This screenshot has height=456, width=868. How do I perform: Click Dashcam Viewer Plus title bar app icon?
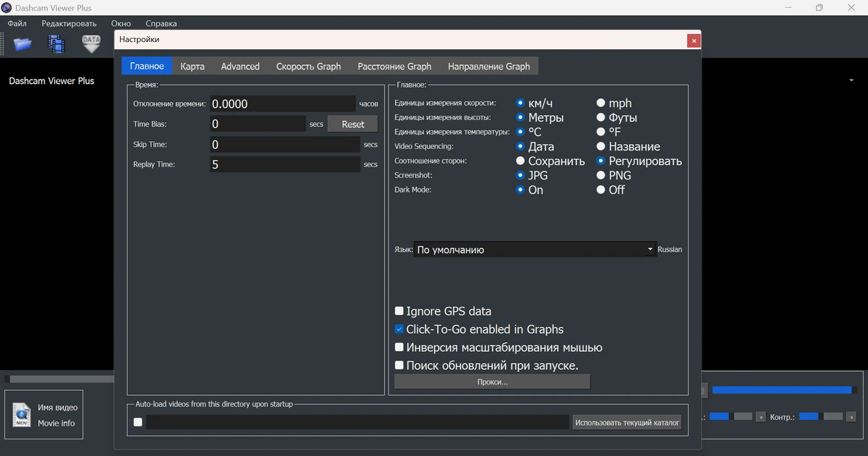[7, 7]
